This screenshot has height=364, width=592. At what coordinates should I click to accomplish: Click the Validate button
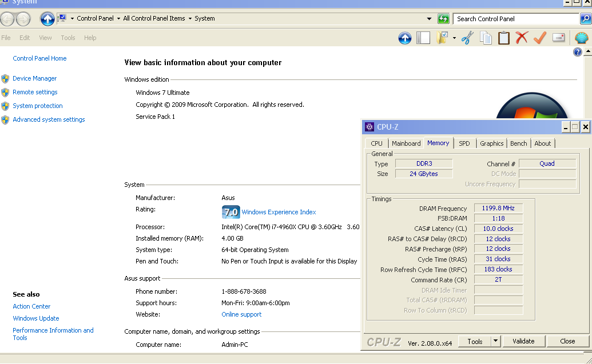point(524,341)
